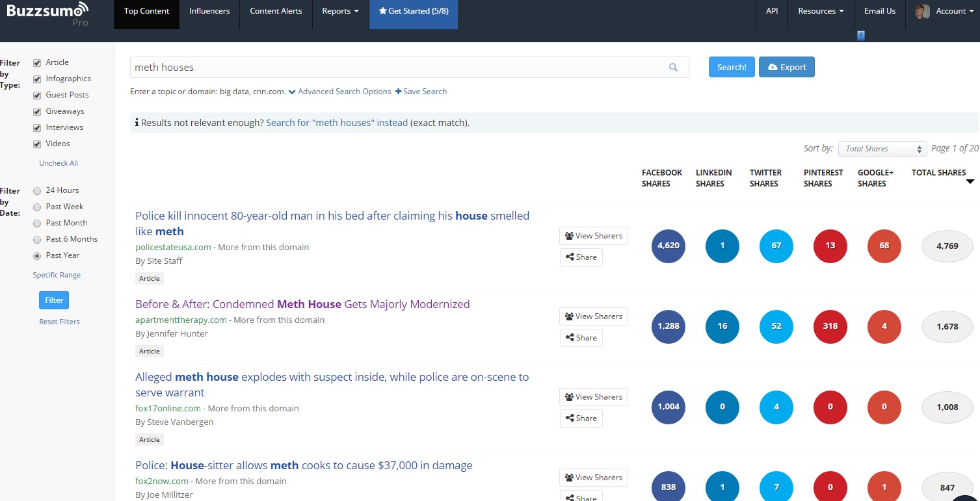This screenshot has width=980, height=501.
Task: Click the 'meth houses' search input field
Action: 410,68
